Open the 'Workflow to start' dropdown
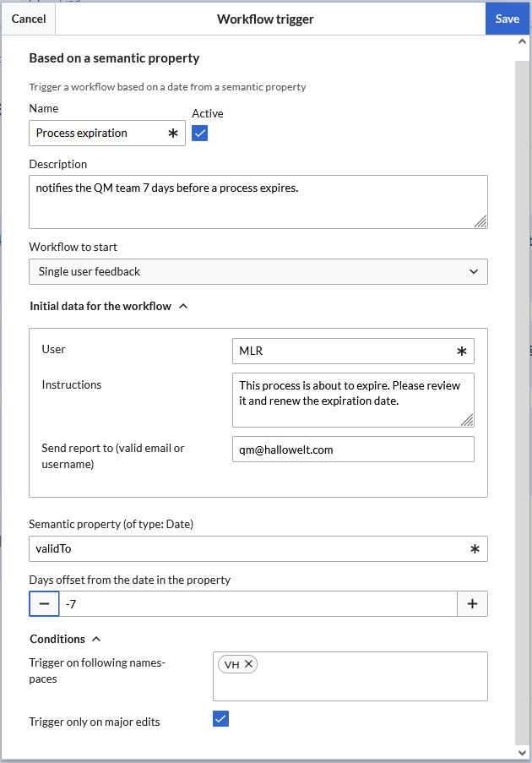Screen dimensions: 532x763 point(258,271)
